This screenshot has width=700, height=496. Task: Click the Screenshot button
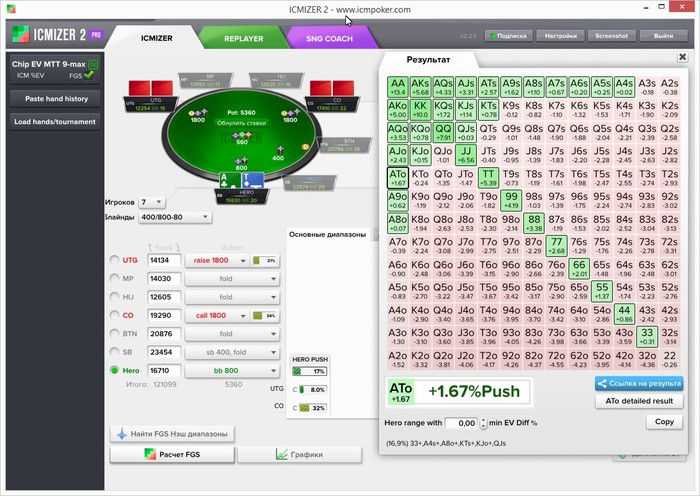[611, 36]
